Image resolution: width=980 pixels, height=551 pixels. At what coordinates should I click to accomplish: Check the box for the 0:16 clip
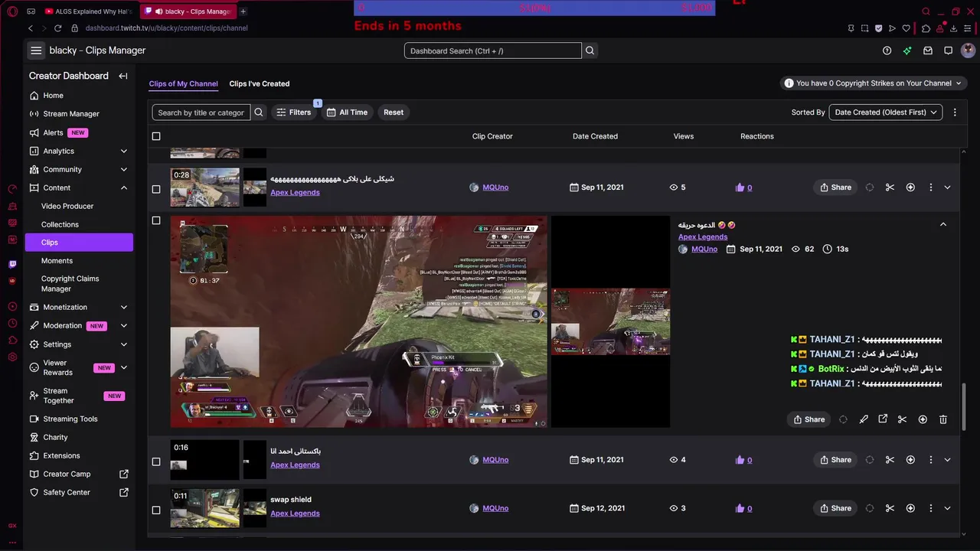156,461
